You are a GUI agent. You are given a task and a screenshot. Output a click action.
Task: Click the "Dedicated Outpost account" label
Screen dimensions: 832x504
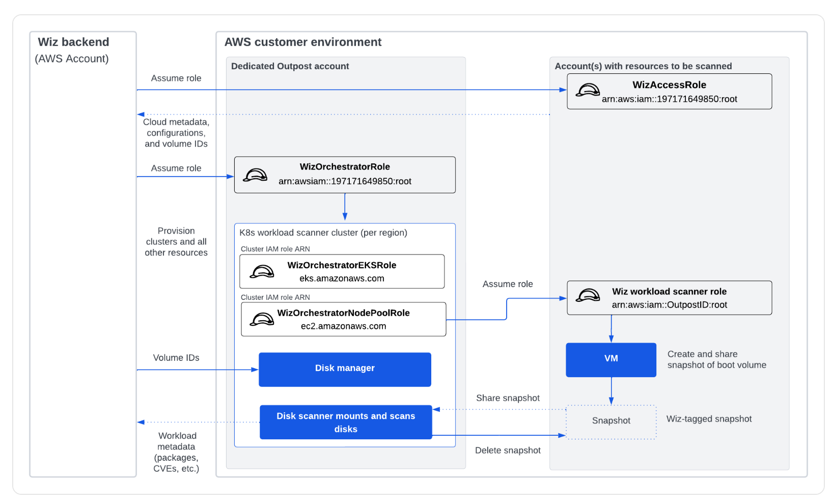[x=290, y=66]
